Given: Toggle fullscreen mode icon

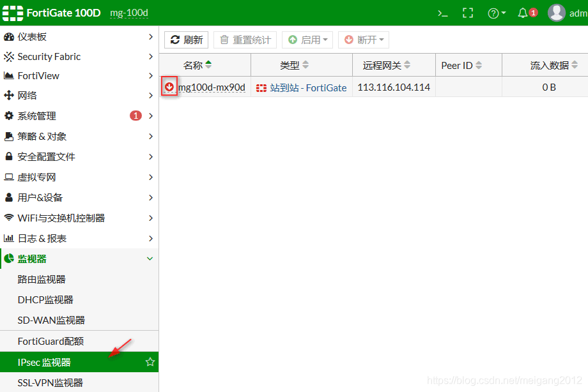Looking at the screenshot, I should tap(468, 13).
